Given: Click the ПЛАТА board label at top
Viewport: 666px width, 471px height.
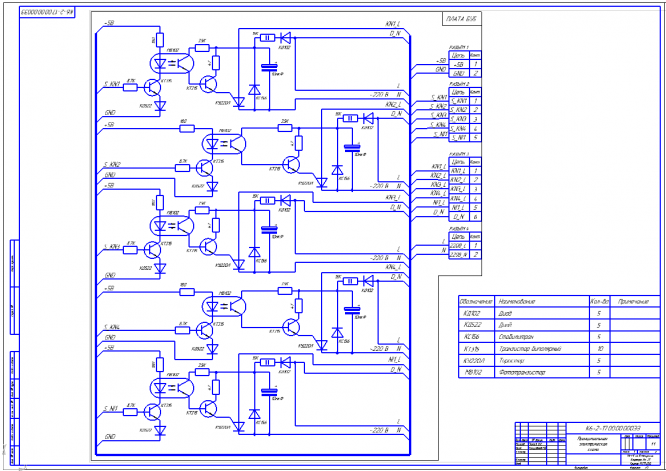Looking at the screenshot, I should [x=461, y=19].
